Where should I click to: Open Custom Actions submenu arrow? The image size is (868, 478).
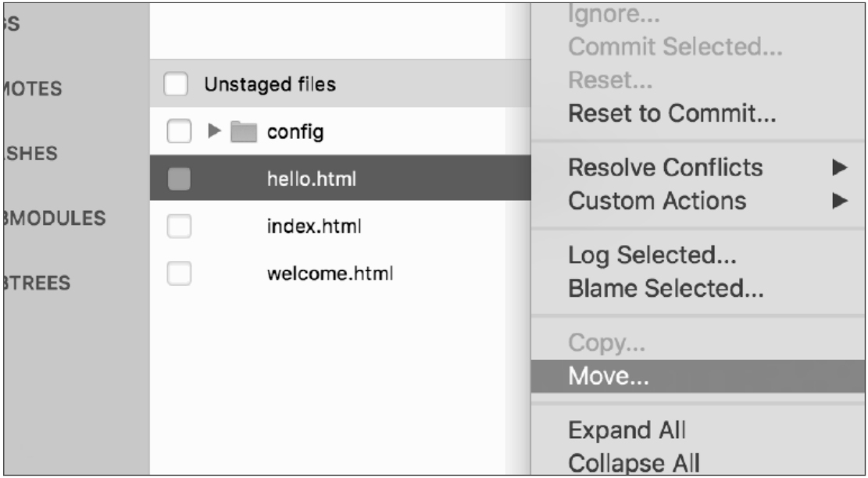(840, 201)
